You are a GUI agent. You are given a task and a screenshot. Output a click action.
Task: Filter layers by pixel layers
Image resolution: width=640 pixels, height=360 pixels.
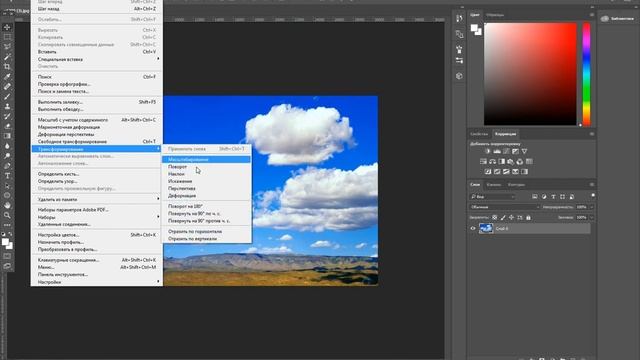click(535, 197)
